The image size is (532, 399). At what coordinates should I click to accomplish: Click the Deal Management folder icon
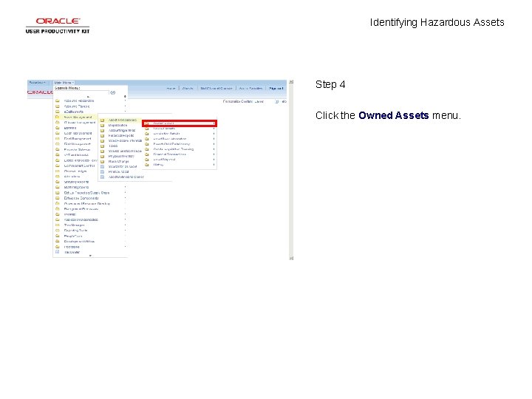[x=58, y=139]
